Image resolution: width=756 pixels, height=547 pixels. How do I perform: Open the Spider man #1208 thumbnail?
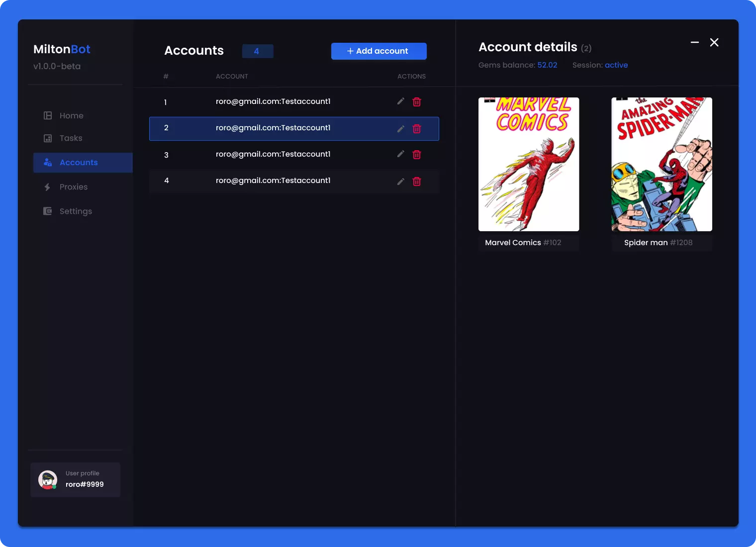[661, 164]
